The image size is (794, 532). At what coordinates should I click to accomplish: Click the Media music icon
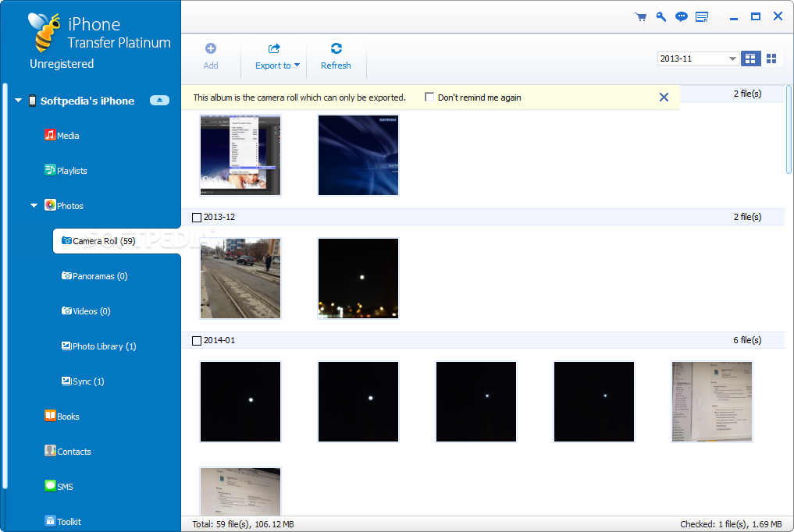point(50,134)
